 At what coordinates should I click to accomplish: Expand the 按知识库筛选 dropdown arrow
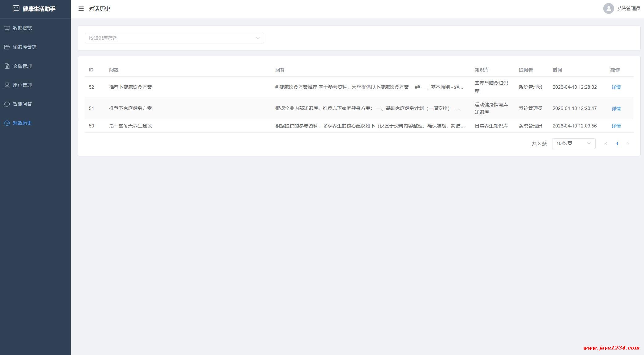[x=257, y=38]
